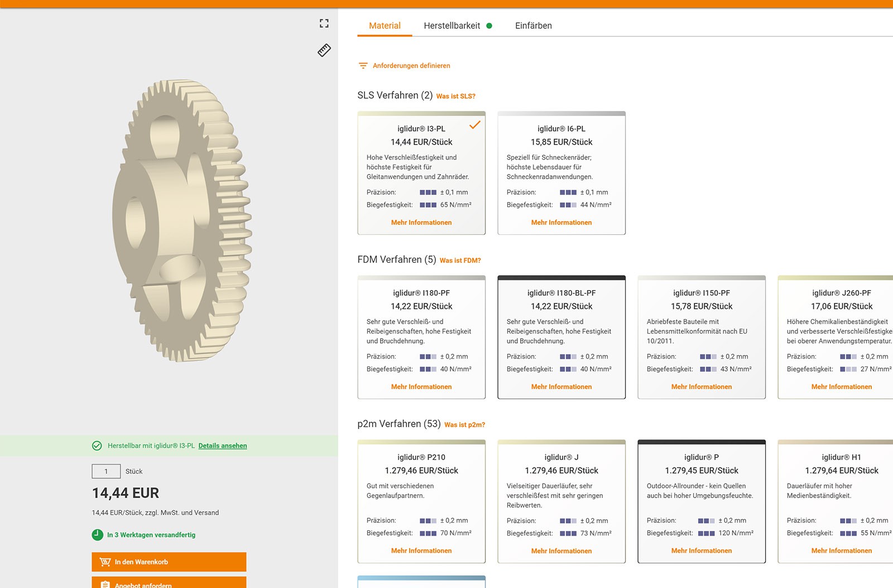Choose the iglidur J260-PF material title
This screenshot has width=893, height=588.
tap(842, 293)
